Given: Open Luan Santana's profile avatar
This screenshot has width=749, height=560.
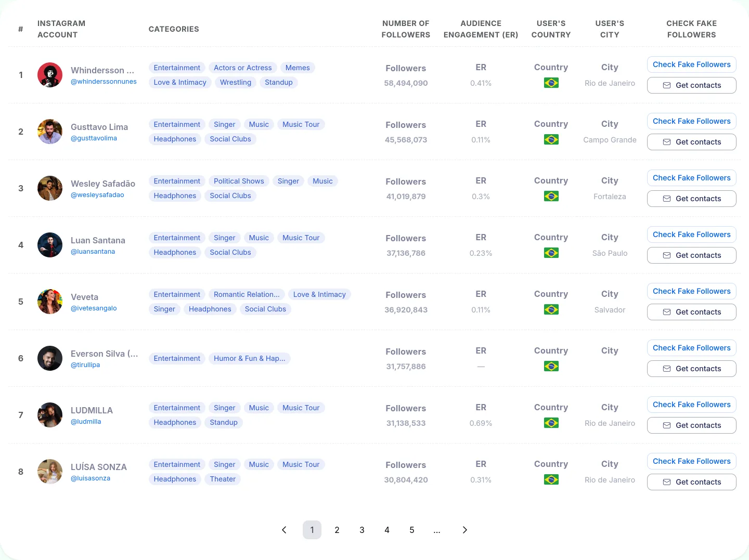Looking at the screenshot, I should 50,245.
